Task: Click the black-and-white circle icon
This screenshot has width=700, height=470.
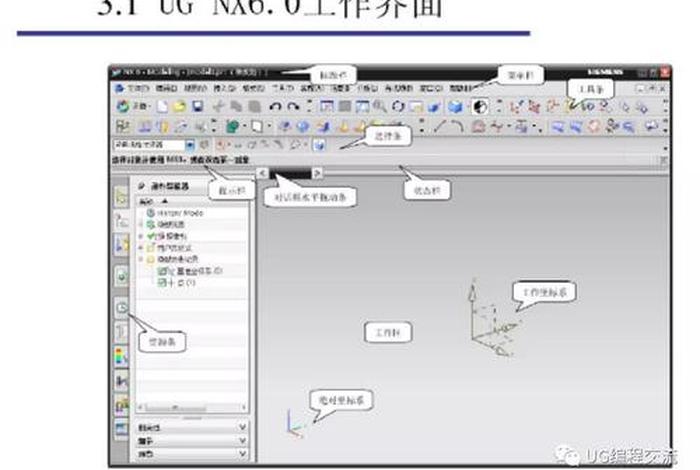Action: (480, 107)
